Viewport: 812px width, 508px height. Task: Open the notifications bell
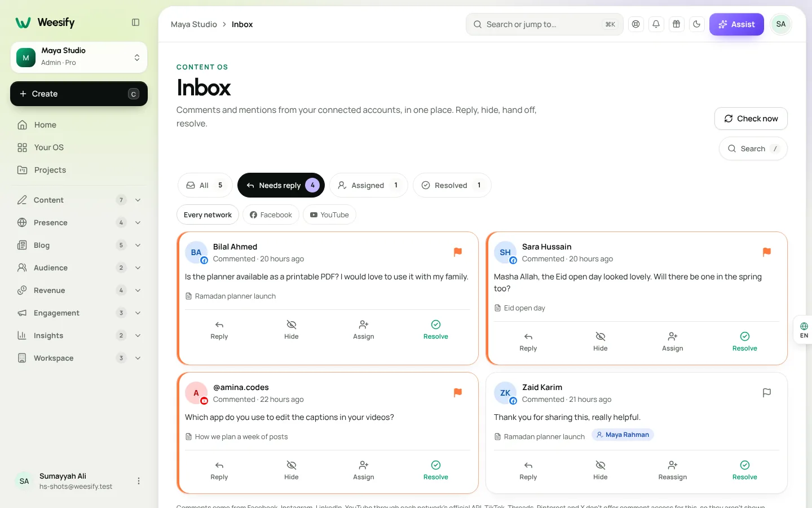click(x=656, y=24)
